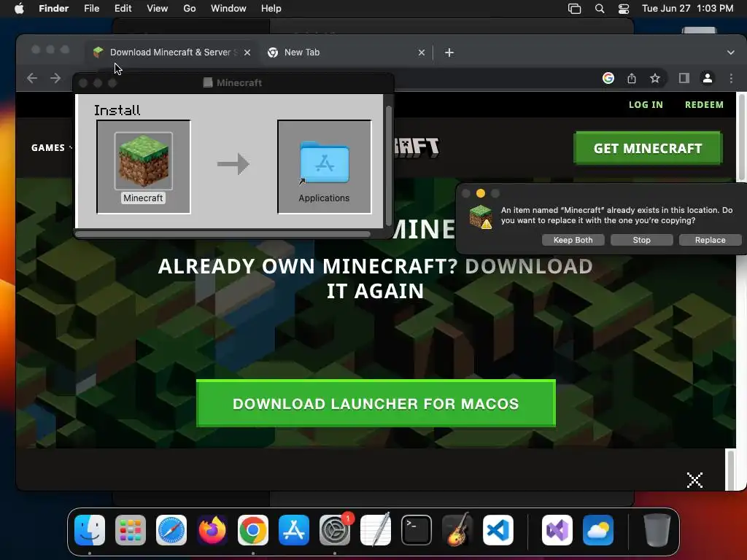747x560 pixels.
Task: Toggle Chrome side panel
Action: point(684,78)
